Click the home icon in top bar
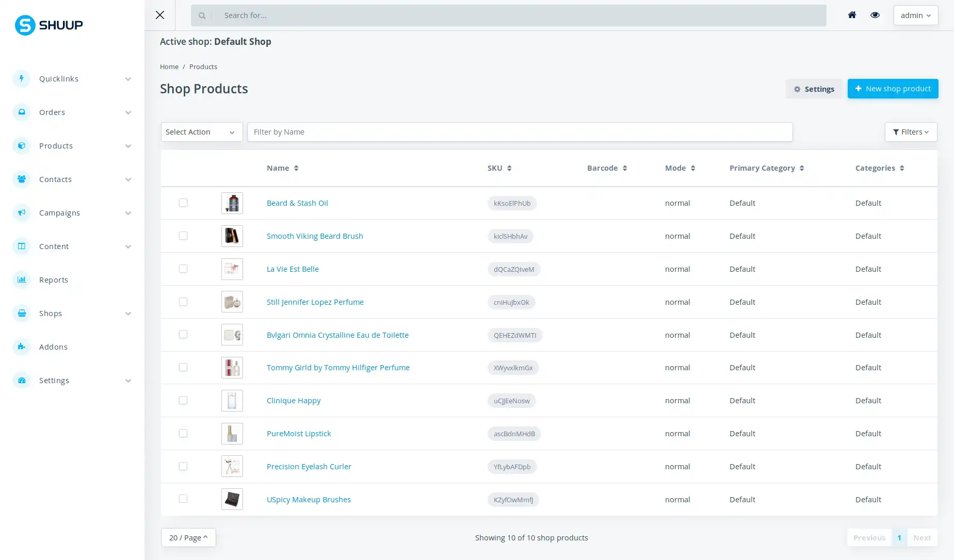The height and width of the screenshot is (560, 954). click(x=852, y=15)
